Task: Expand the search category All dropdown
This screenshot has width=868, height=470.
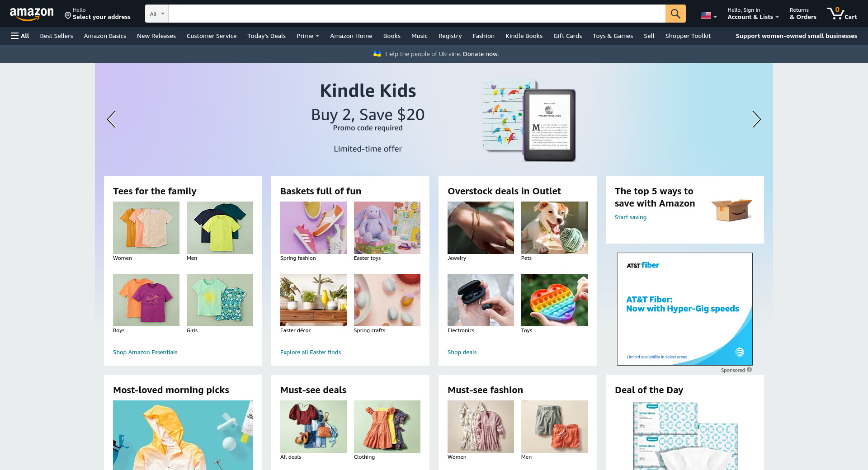Action: [157, 14]
